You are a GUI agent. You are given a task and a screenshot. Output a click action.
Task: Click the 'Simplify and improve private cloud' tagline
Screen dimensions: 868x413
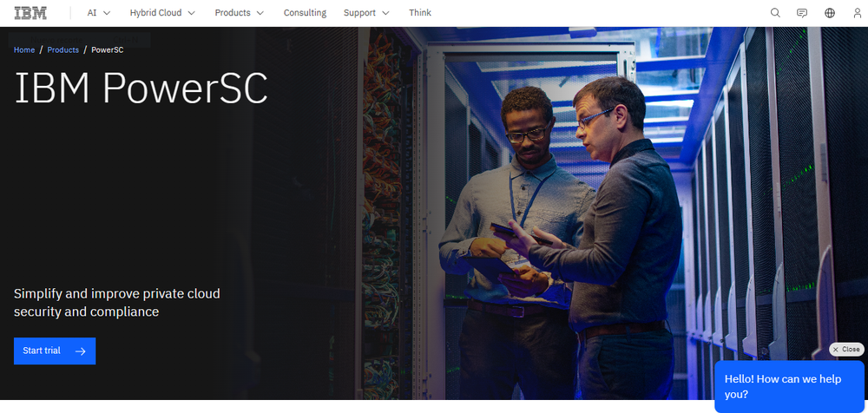click(117, 302)
